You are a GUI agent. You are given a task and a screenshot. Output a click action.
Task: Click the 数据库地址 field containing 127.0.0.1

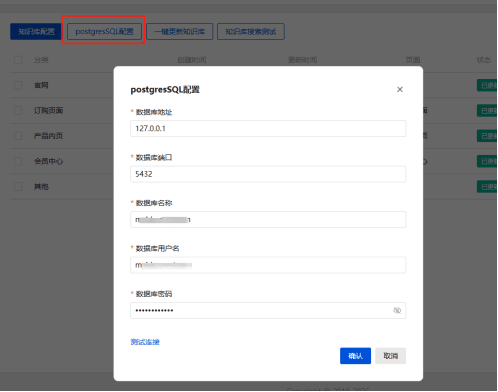coord(268,129)
